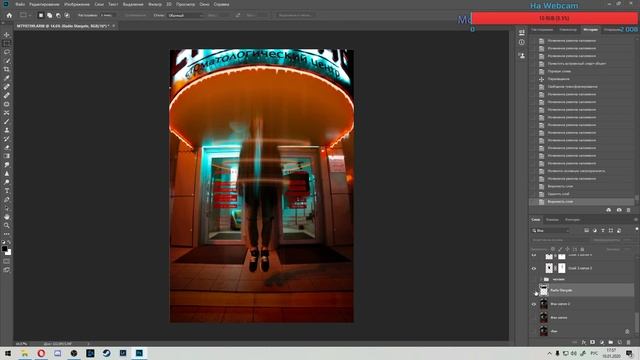Open the Edit Toolbar three-dots menu

click(x=7, y=234)
